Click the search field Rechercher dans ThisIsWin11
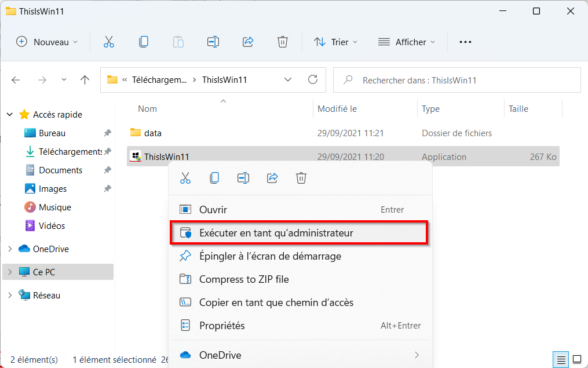 pyautogui.click(x=456, y=80)
